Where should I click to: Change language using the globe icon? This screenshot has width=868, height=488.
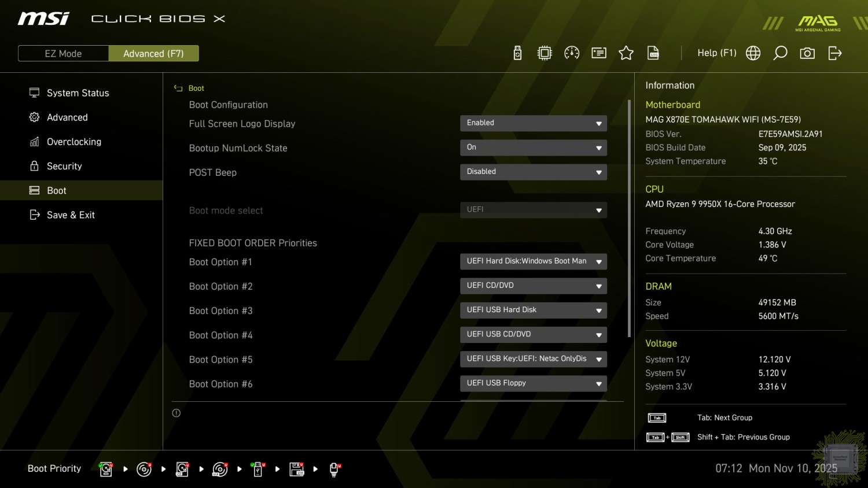coord(753,53)
